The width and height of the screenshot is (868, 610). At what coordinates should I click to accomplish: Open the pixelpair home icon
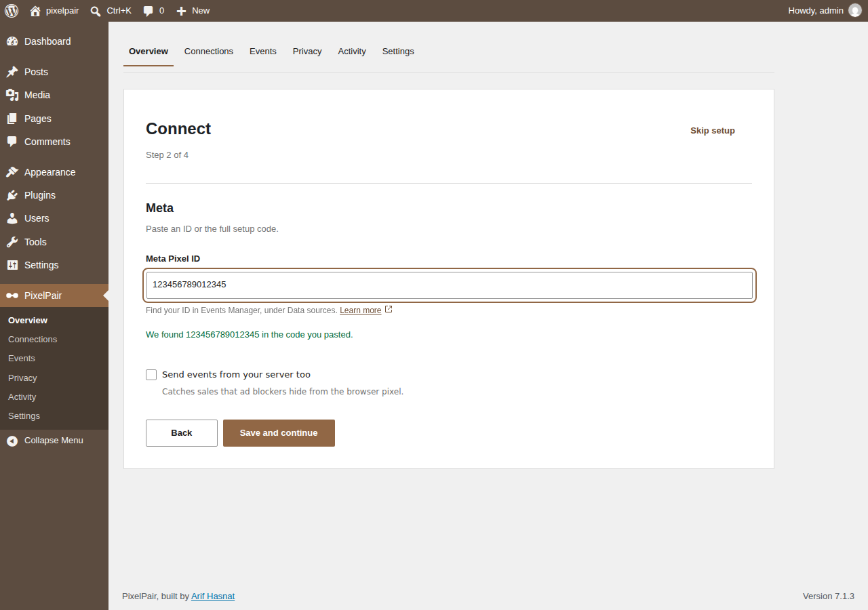(x=35, y=11)
